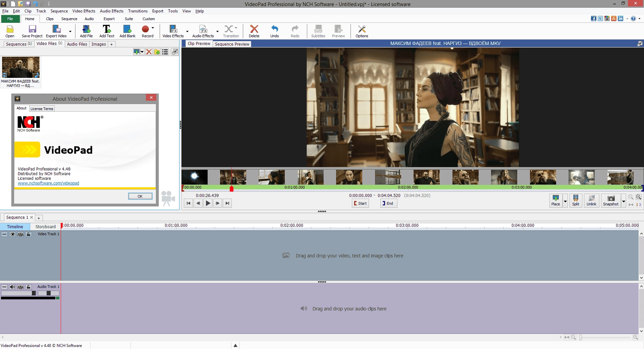
Task: Play the clip preview
Action: 208,203
